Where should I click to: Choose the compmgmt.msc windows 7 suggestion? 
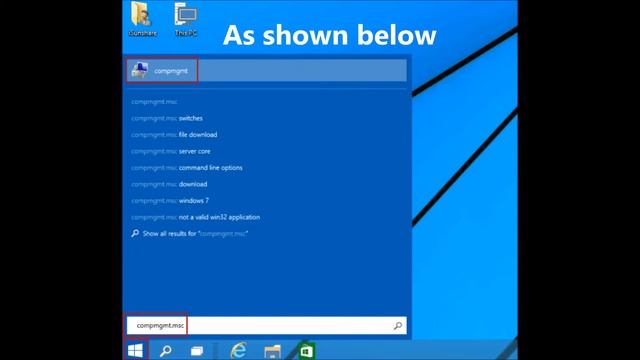[x=170, y=201]
